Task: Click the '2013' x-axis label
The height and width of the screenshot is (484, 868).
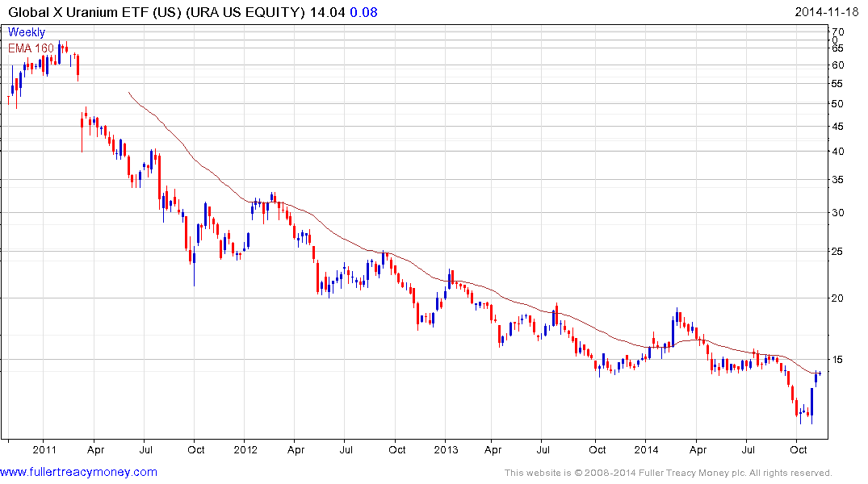Action: click(447, 449)
